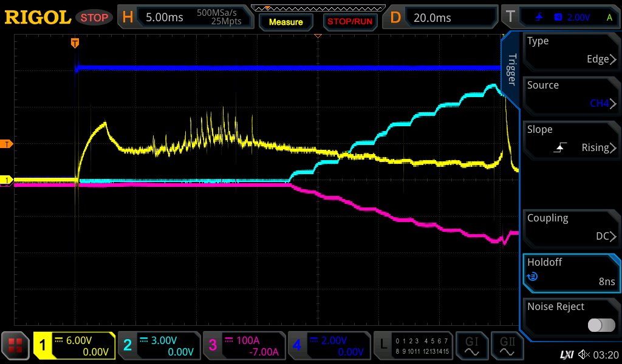622x364 pixels.
Task: Open the function navigation menu icon
Action: click(x=16, y=346)
